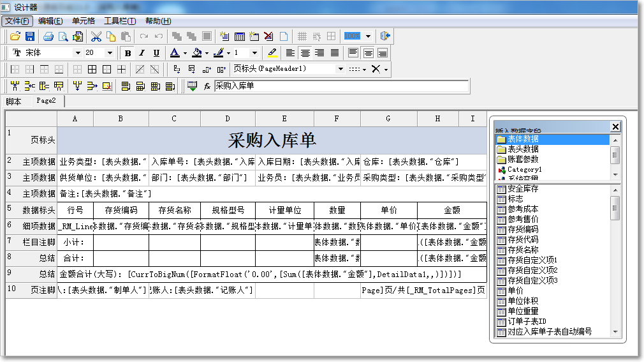Open the print preview magnifier icon

coord(63,36)
